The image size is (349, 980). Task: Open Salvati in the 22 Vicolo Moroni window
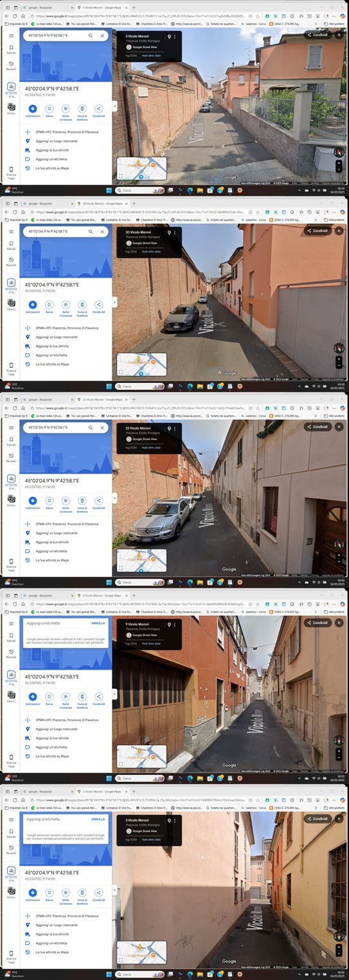point(11,440)
